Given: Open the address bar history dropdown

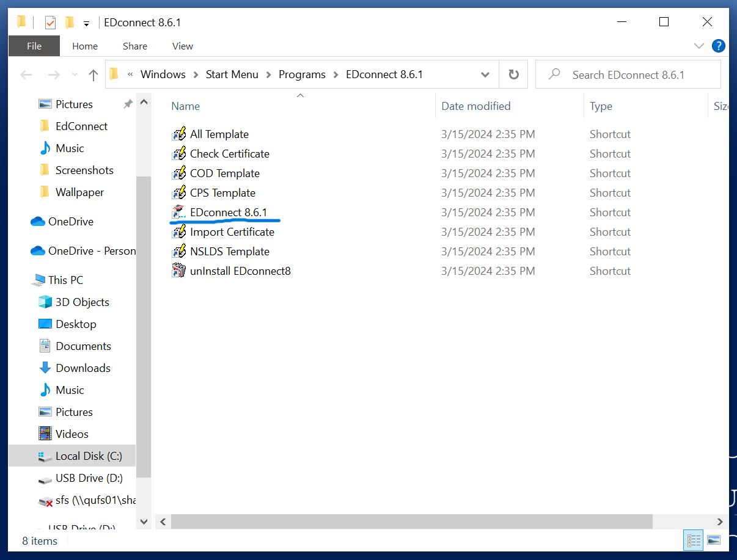Looking at the screenshot, I should click(x=485, y=75).
